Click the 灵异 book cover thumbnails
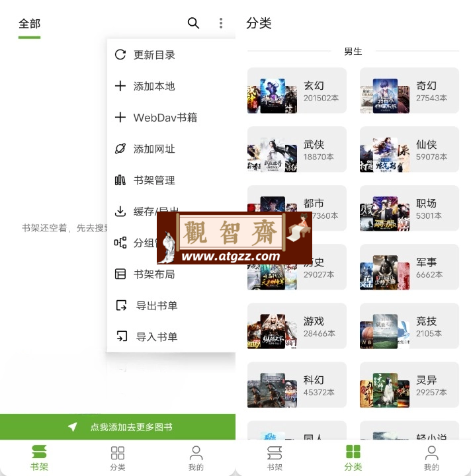471x476 pixels. (385, 391)
